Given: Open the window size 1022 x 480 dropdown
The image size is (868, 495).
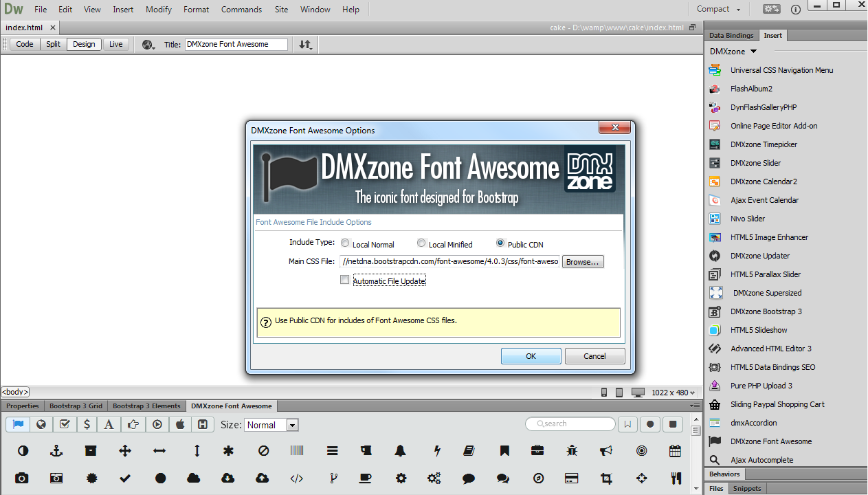Looking at the screenshot, I should 674,393.
